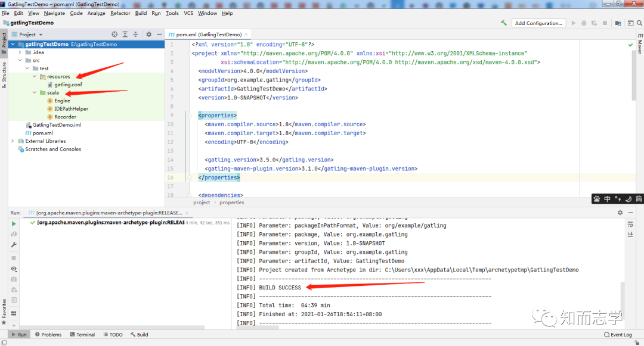Click the camera icon in the Run panel
This screenshot has height=346, width=644.
point(14,279)
